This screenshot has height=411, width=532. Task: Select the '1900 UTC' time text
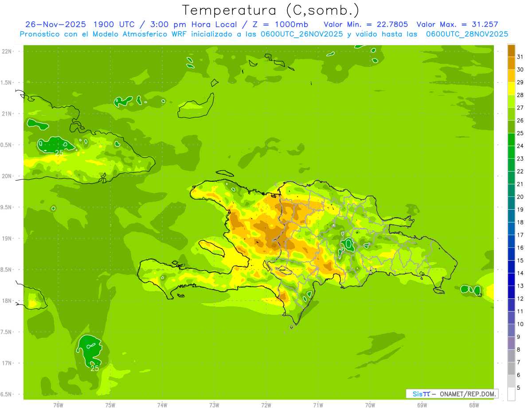(113, 24)
